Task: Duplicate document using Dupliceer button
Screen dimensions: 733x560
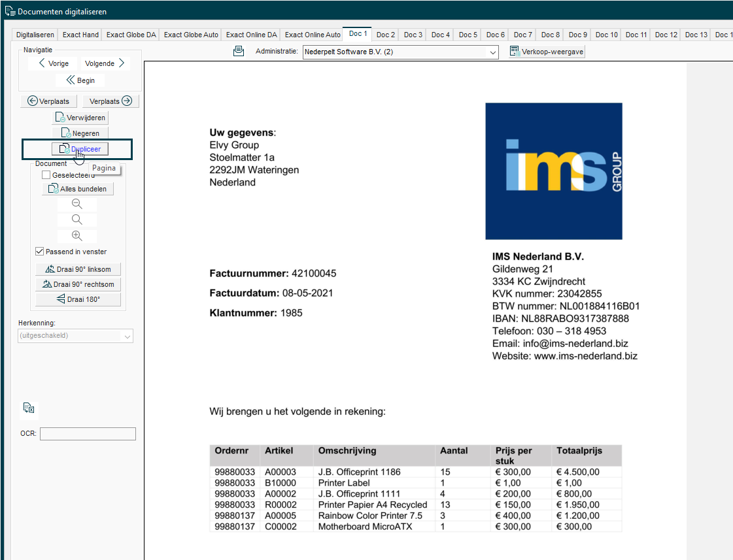Action: click(x=80, y=149)
